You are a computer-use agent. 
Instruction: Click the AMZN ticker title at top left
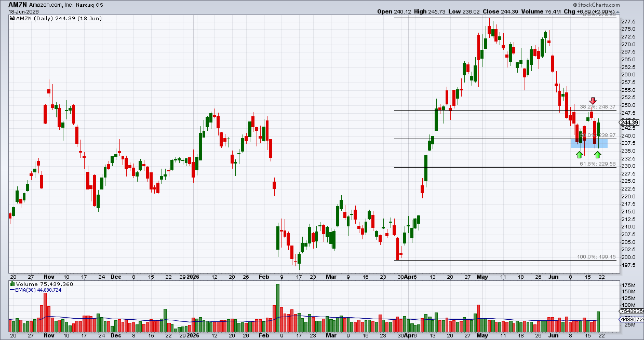17,4
